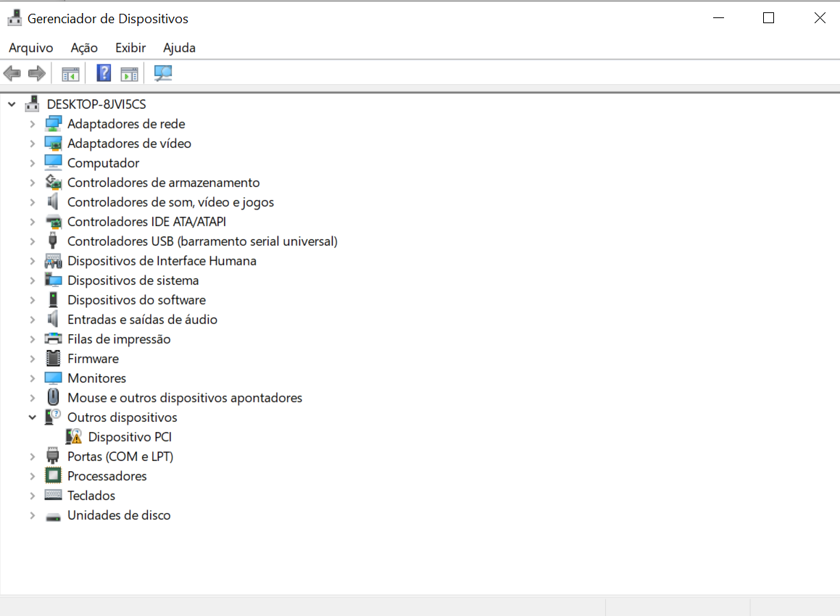Click the Teclados keyboard icon
Screen dimensions: 840x616
tap(53, 496)
